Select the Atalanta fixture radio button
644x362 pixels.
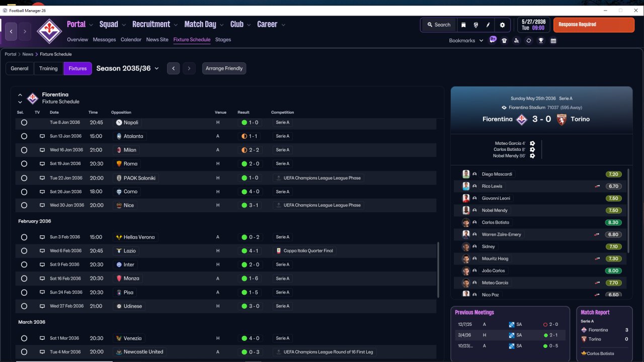[x=24, y=136]
